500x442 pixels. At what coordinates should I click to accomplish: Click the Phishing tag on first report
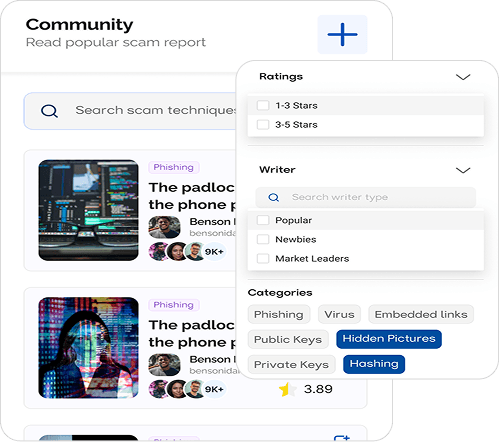(174, 167)
